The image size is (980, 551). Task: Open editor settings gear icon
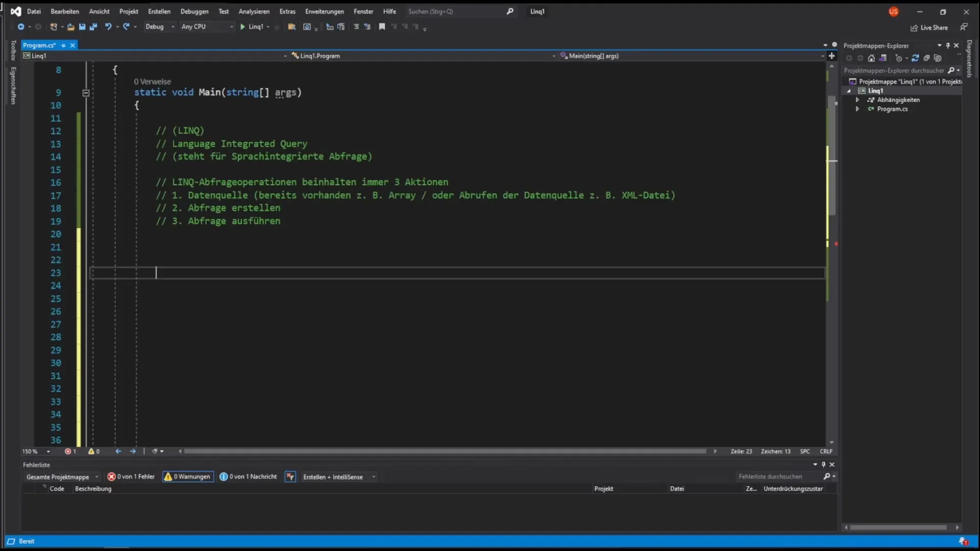835,45
